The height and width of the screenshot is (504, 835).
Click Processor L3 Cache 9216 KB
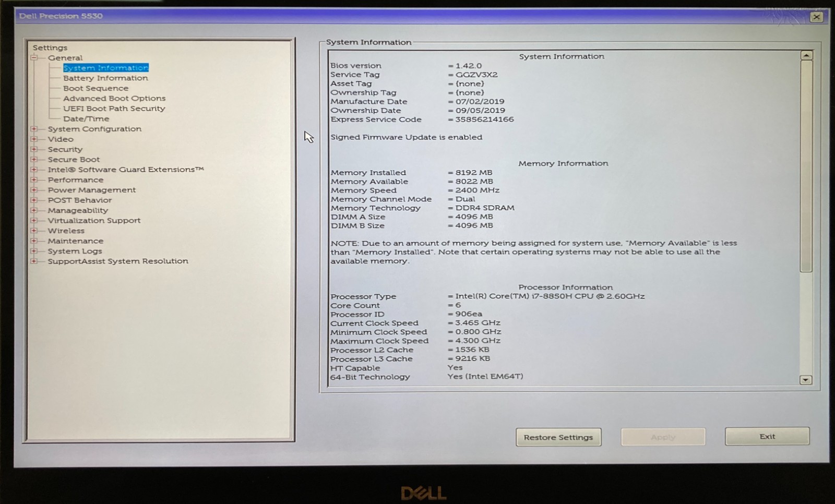point(472,358)
